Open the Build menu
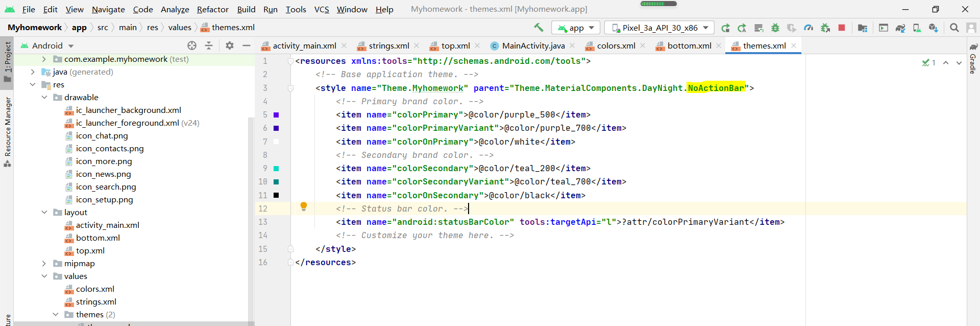 tap(246, 9)
